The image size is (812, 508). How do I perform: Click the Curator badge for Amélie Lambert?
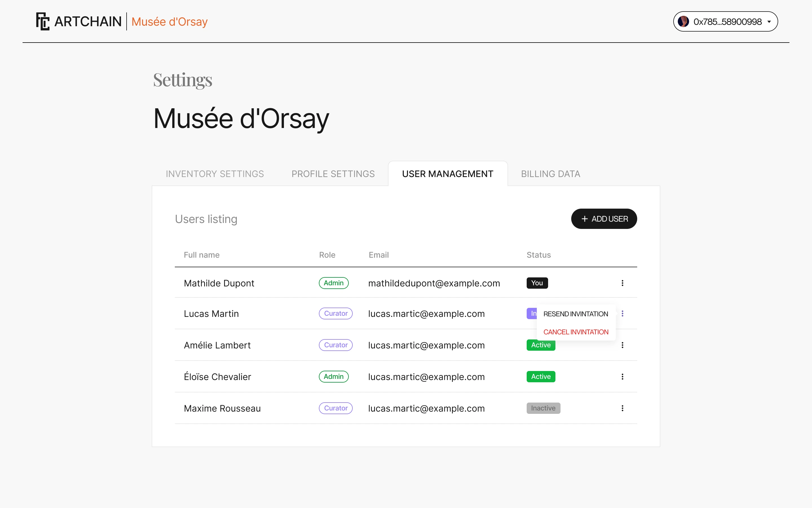point(335,345)
